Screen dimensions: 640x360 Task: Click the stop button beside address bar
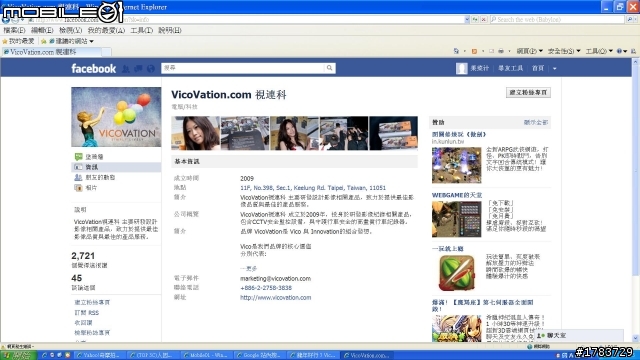coord(484,19)
